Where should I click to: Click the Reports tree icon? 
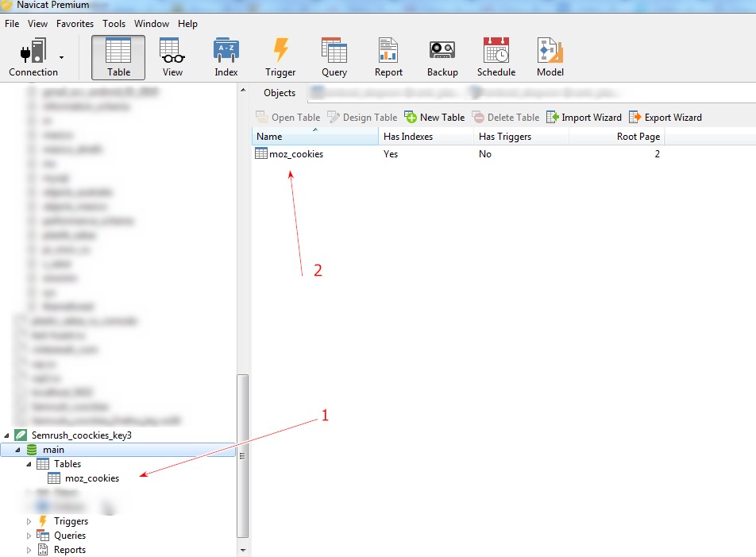(43, 550)
